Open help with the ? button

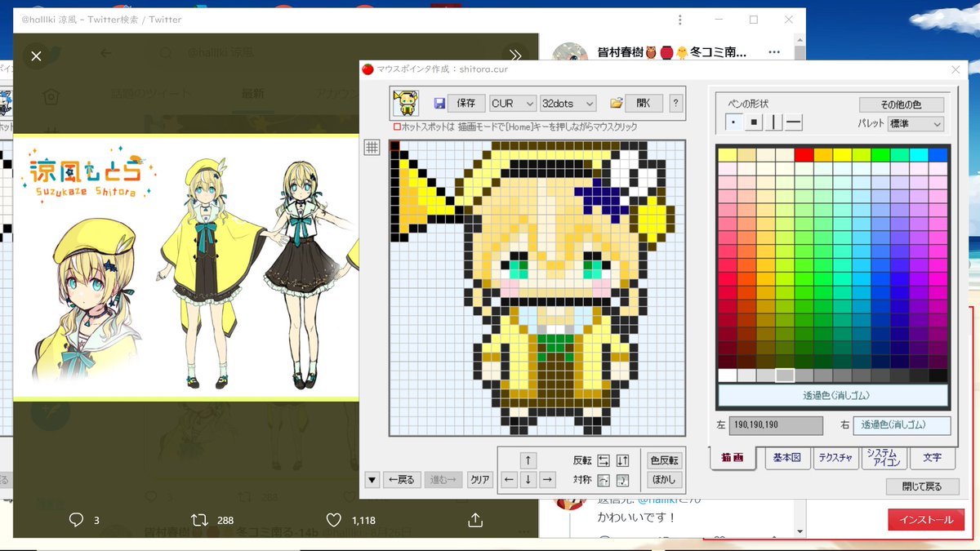675,104
